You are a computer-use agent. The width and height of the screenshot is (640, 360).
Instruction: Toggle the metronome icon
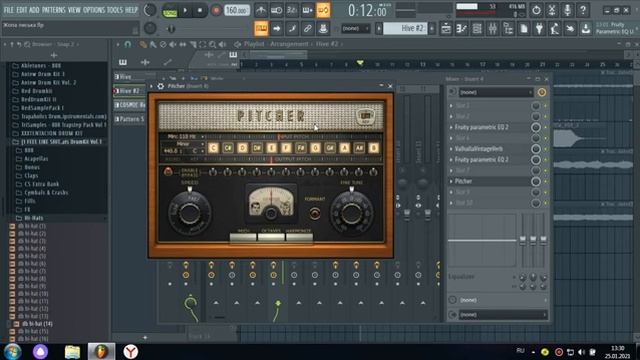[261, 10]
